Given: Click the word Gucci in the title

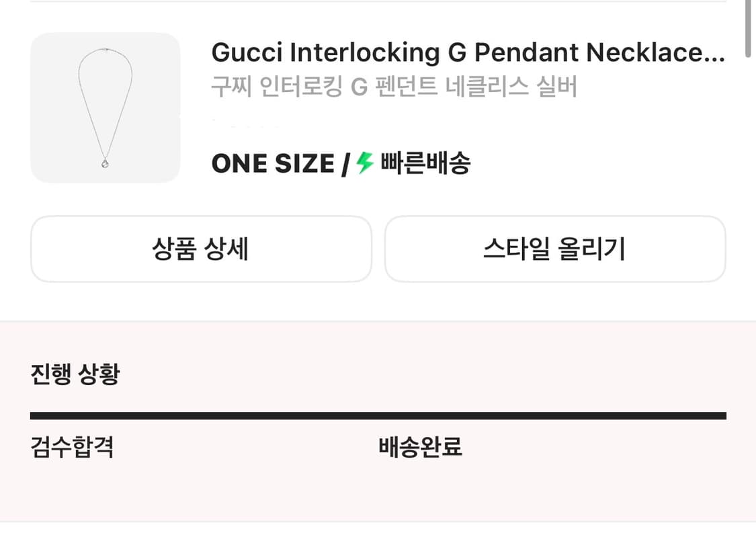Looking at the screenshot, I should 247,52.
